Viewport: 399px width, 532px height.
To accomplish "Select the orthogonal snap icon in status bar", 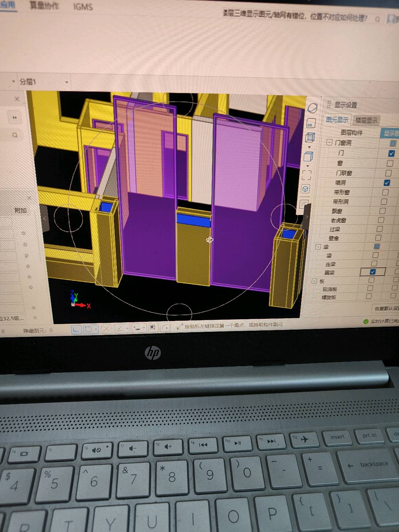I will 76,329.
